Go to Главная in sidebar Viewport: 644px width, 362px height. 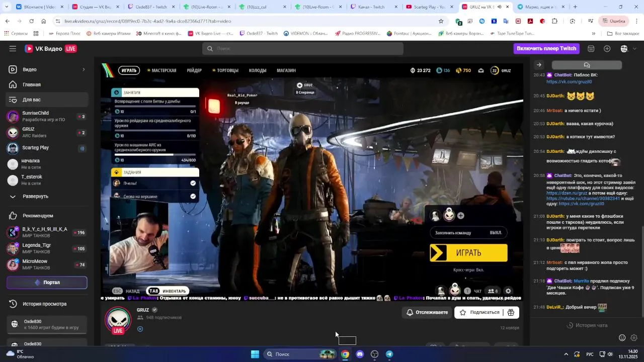click(x=47, y=84)
